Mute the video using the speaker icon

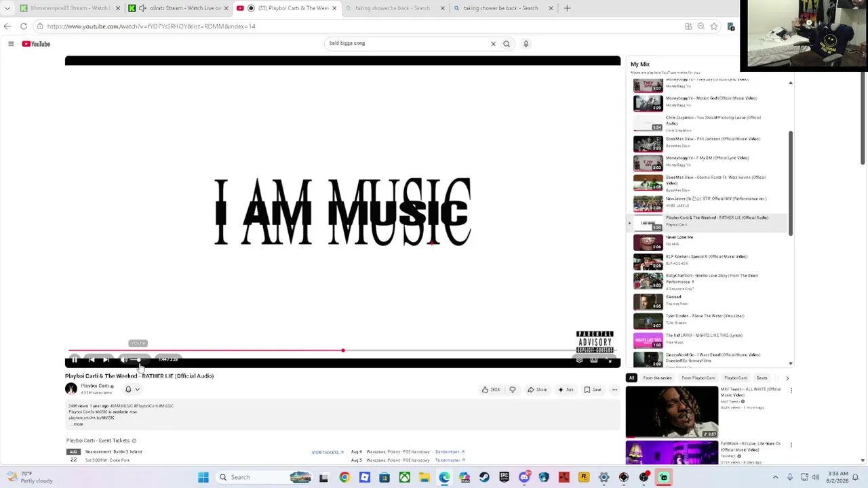(x=123, y=360)
